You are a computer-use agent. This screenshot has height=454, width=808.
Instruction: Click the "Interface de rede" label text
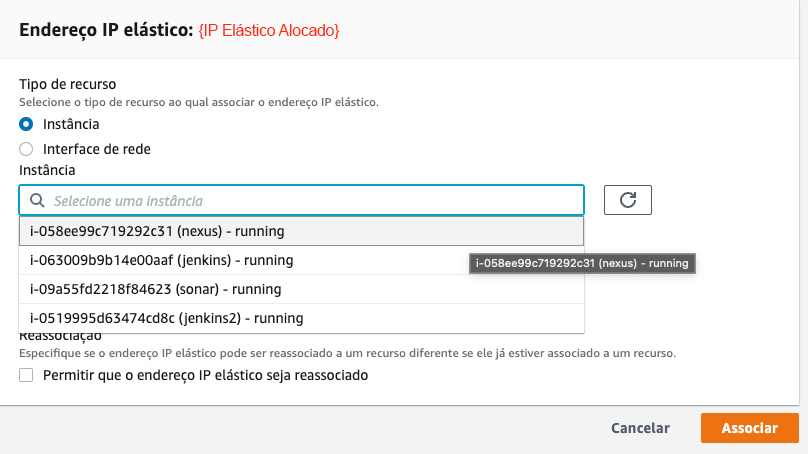(x=97, y=149)
